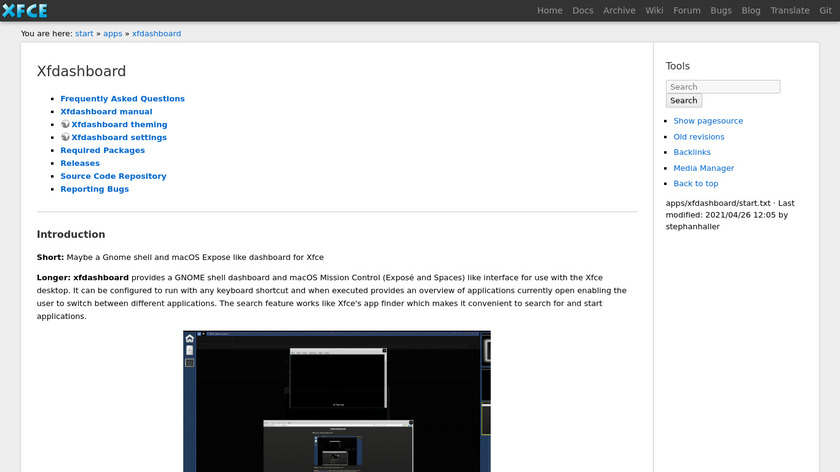Follow the 'apps' breadcrumb link
This screenshot has height=472, width=840.
coord(112,33)
